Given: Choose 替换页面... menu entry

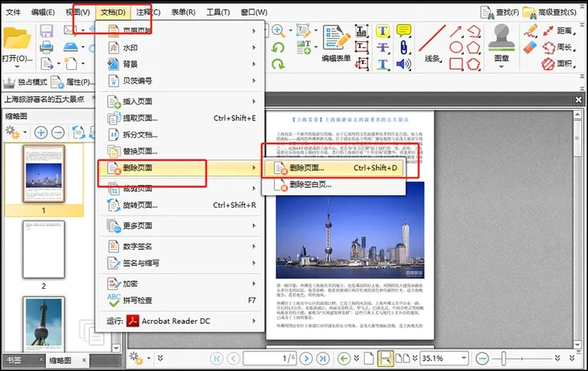Looking at the screenshot, I should click(182, 151).
